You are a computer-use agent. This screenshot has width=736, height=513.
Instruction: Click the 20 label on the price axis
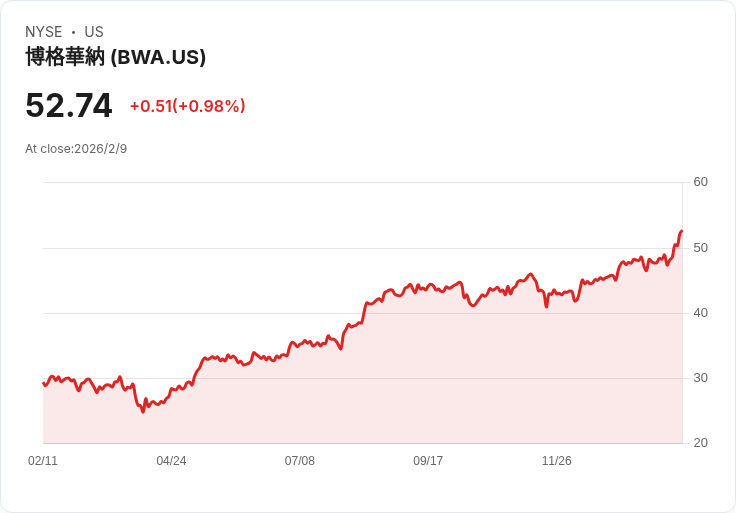700,443
